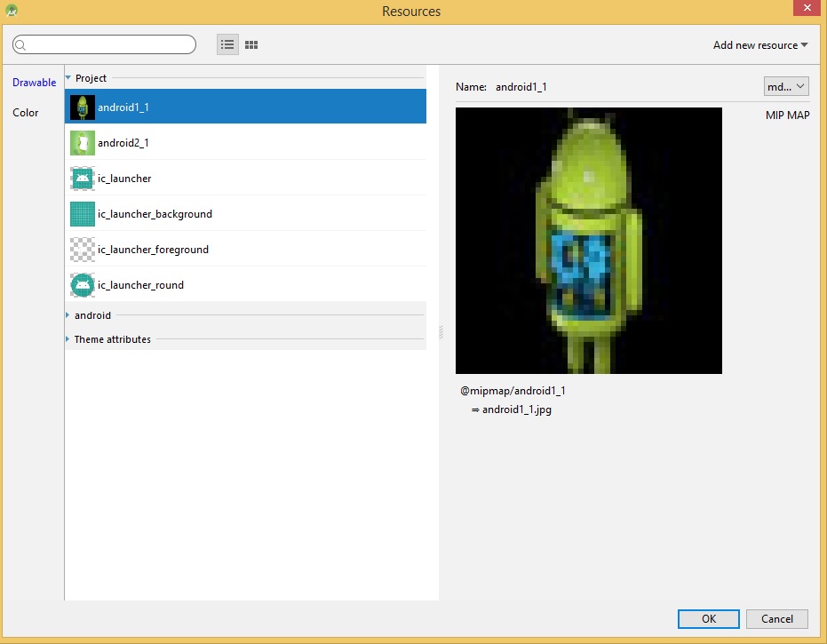Expand the android section
Image resolution: width=827 pixels, height=644 pixels.
point(68,315)
